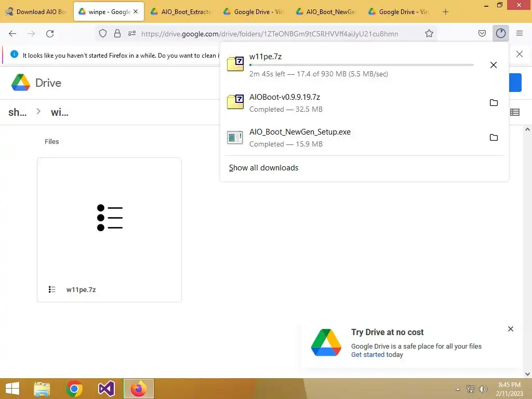Click the Files section heading
The height and width of the screenshot is (399, 532).
[x=52, y=141]
